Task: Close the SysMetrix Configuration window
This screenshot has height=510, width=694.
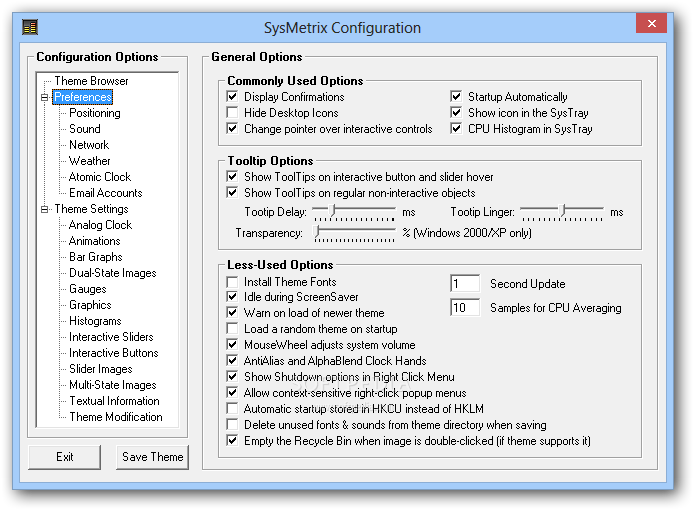Action: point(651,23)
